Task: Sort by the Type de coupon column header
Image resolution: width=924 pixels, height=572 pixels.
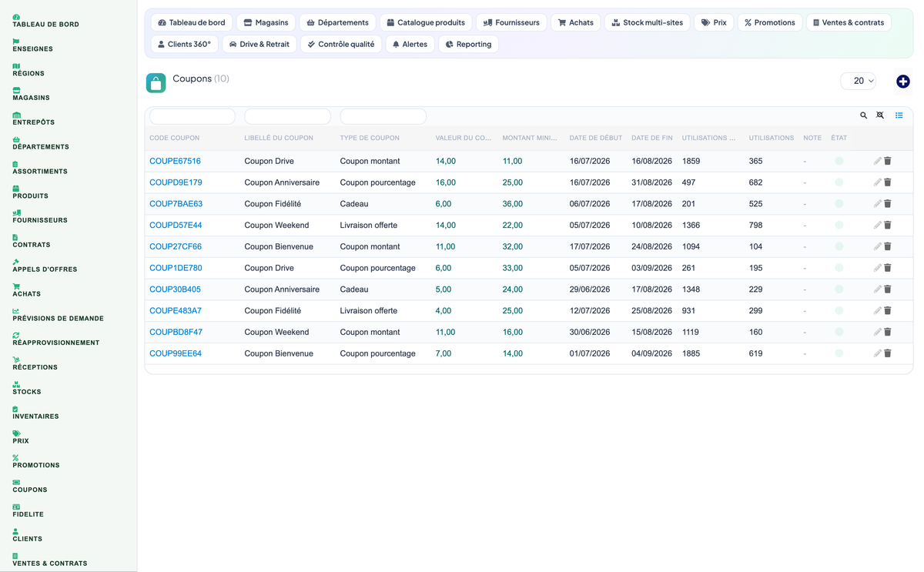Action: pyautogui.click(x=370, y=138)
